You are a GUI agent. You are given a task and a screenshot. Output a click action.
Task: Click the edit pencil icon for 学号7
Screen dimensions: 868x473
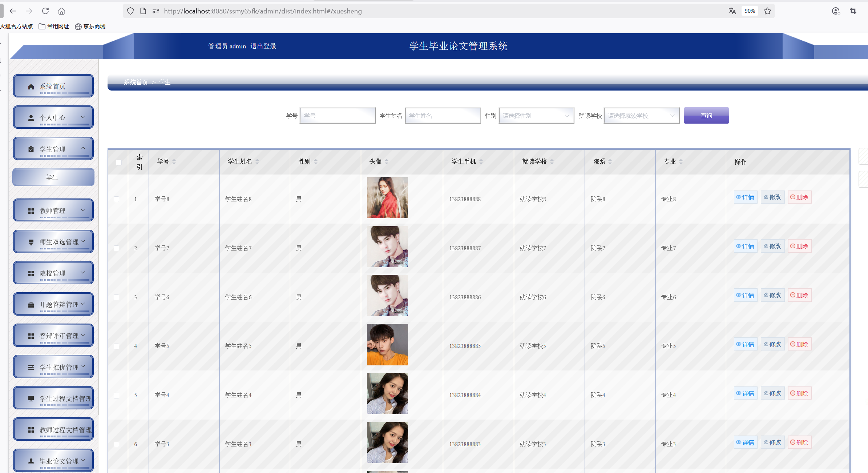click(x=766, y=246)
